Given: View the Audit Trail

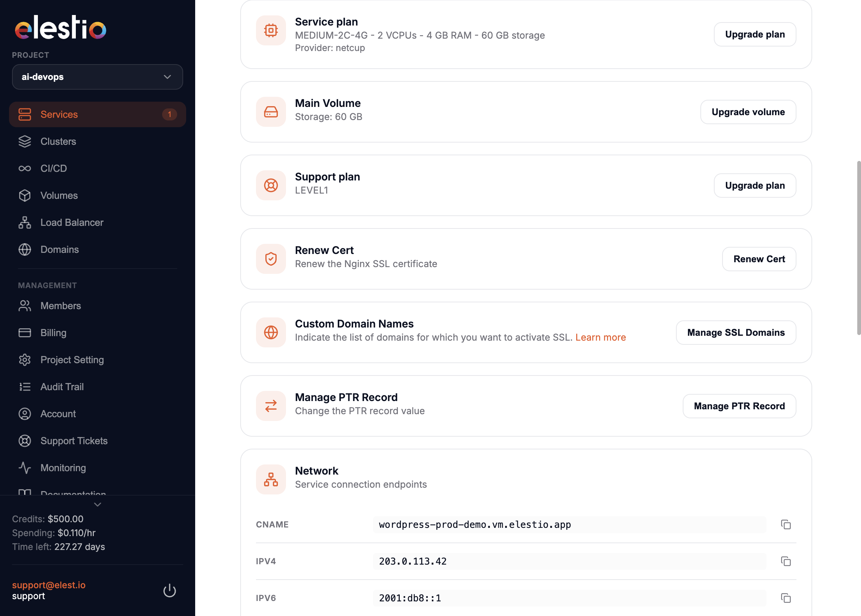Looking at the screenshot, I should (x=98, y=386).
